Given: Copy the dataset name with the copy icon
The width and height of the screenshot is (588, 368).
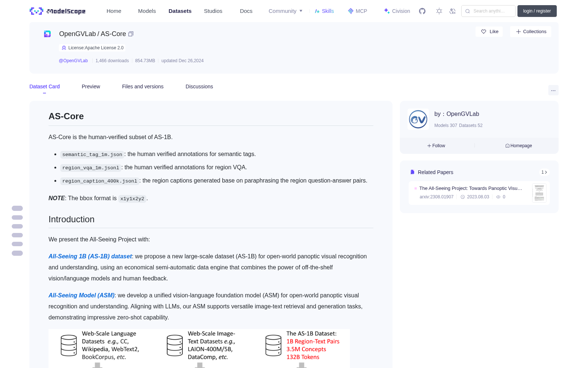Looking at the screenshot, I should coord(131,34).
